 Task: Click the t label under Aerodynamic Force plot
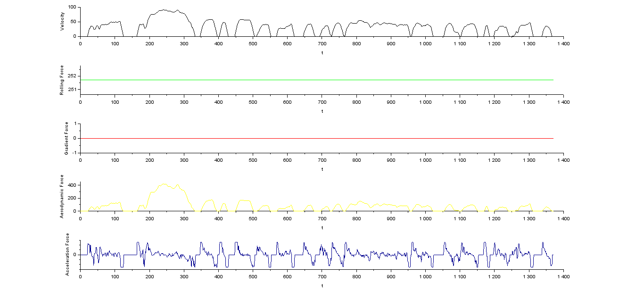pos(322,227)
